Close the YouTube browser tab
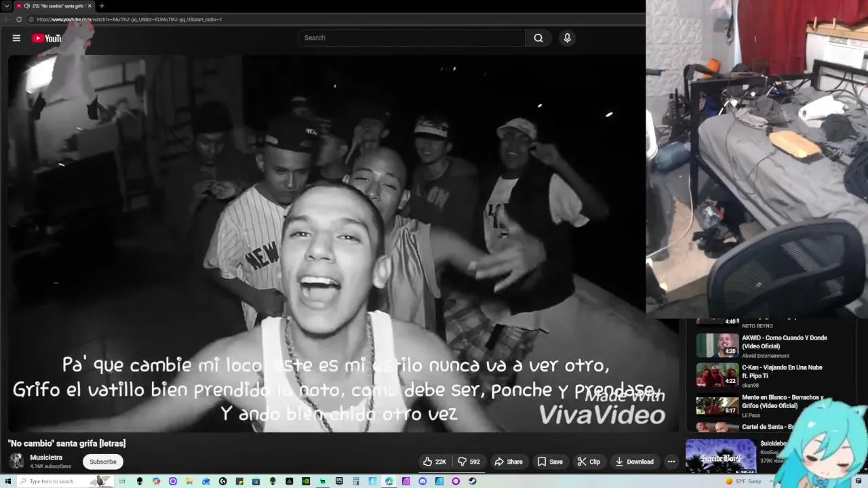The width and height of the screenshot is (868, 488). (x=90, y=6)
